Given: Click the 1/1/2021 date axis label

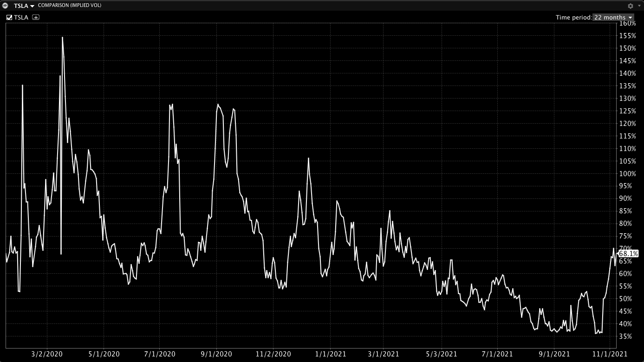Looking at the screenshot, I should point(330,354).
